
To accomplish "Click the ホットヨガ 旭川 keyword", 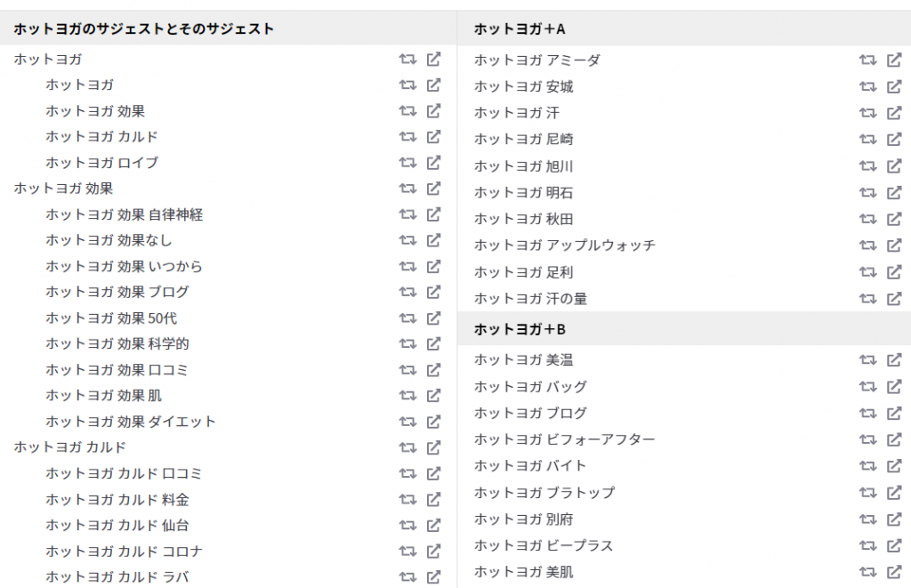I will pyautogui.click(x=523, y=166).
